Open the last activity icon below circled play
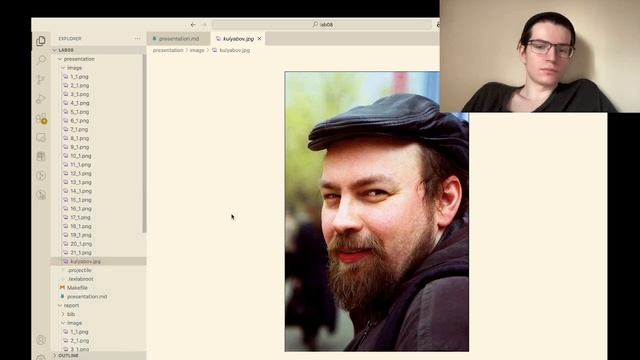The height and width of the screenshot is (360, 640). click(x=41, y=195)
